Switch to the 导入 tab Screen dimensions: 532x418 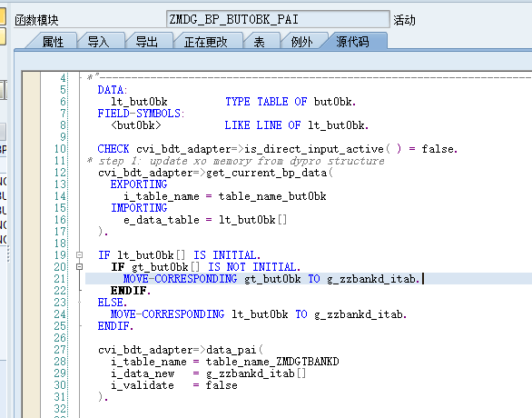tap(98, 42)
